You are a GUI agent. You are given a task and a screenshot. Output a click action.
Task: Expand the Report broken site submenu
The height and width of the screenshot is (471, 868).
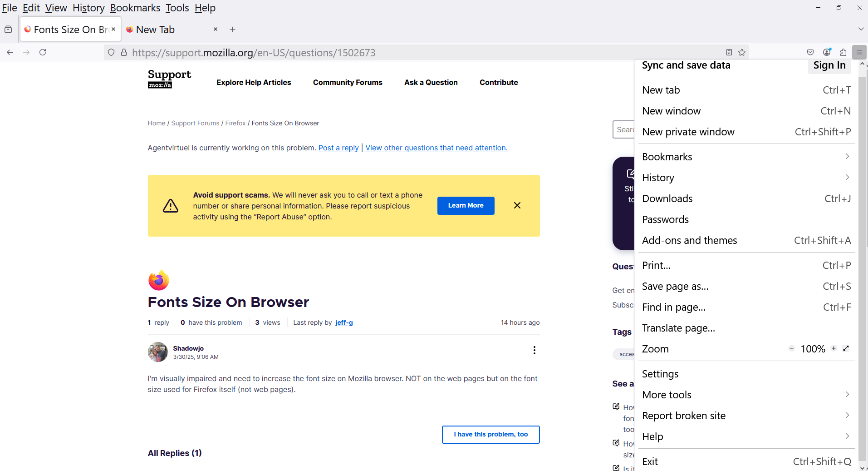[746, 416]
